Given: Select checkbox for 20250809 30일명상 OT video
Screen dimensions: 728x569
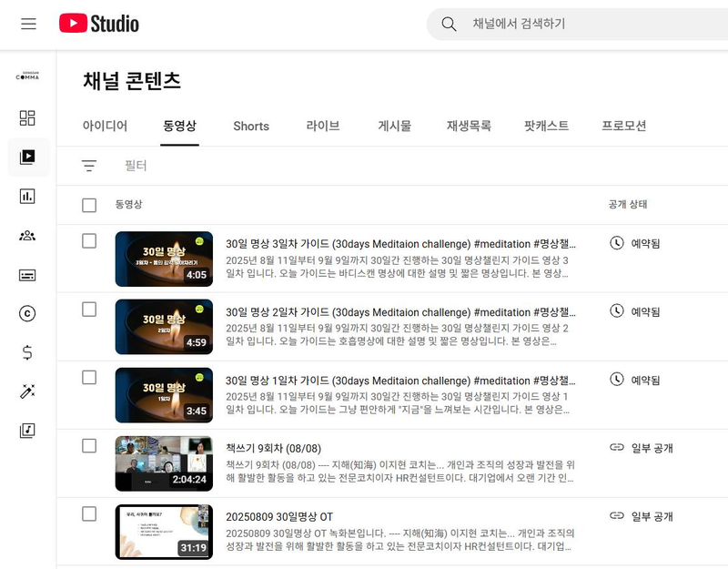Looking at the screenshot, I should point(89,514).
